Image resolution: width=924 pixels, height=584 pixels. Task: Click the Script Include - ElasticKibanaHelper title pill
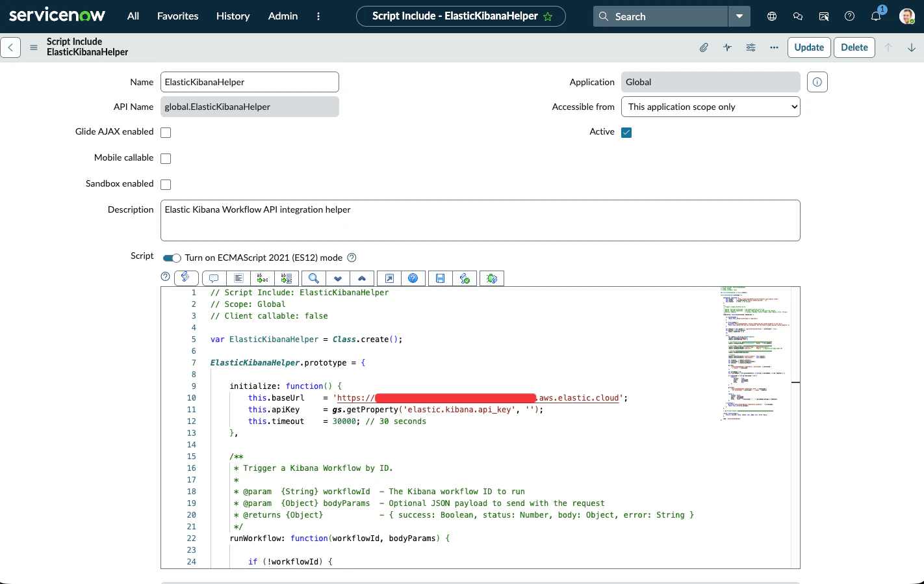pyautogui.click(x=461, y=16)
